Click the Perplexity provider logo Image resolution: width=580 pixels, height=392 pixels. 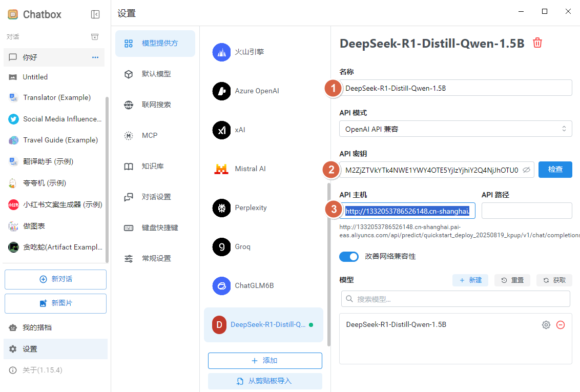click(x=221, y=208)
